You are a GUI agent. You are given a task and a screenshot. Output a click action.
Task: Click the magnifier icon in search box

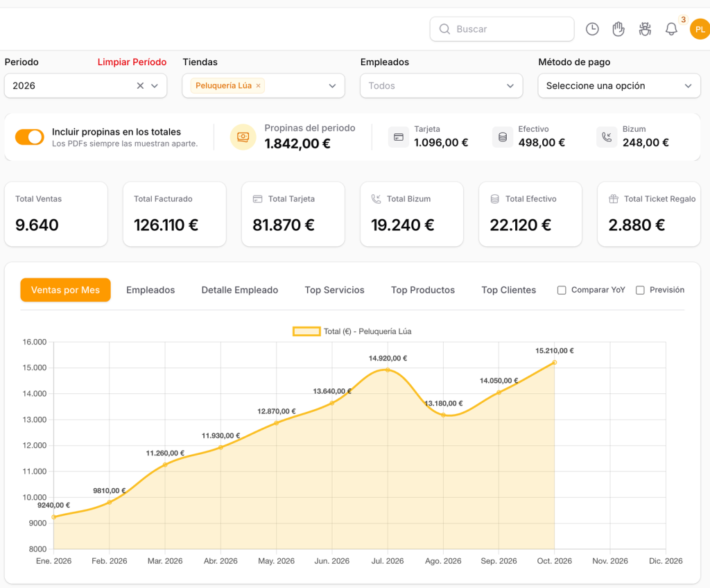[444, 29]
